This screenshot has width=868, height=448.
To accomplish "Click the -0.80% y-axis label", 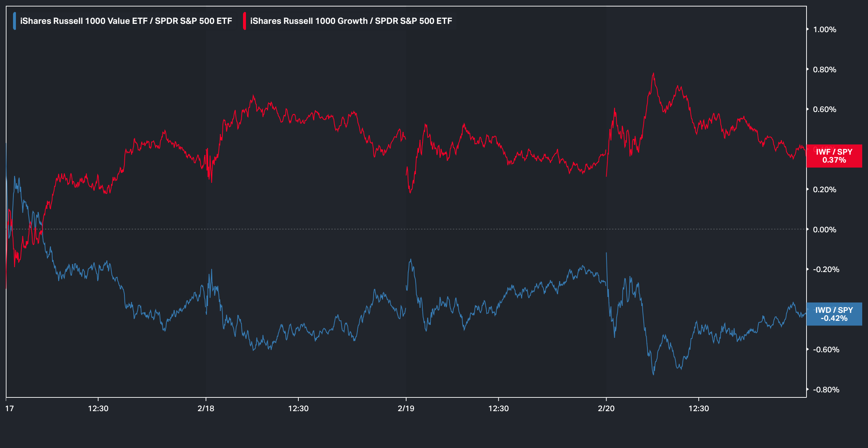I will click(x=826, y=390).
